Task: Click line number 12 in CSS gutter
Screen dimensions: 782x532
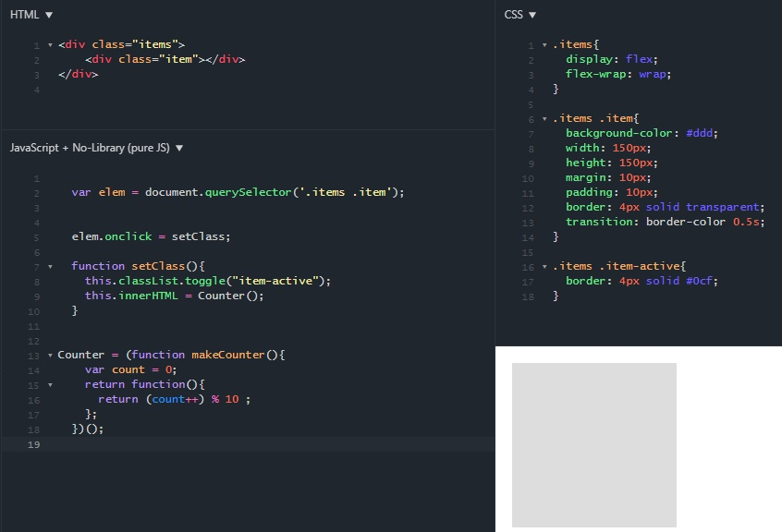Action: [528, 208]
